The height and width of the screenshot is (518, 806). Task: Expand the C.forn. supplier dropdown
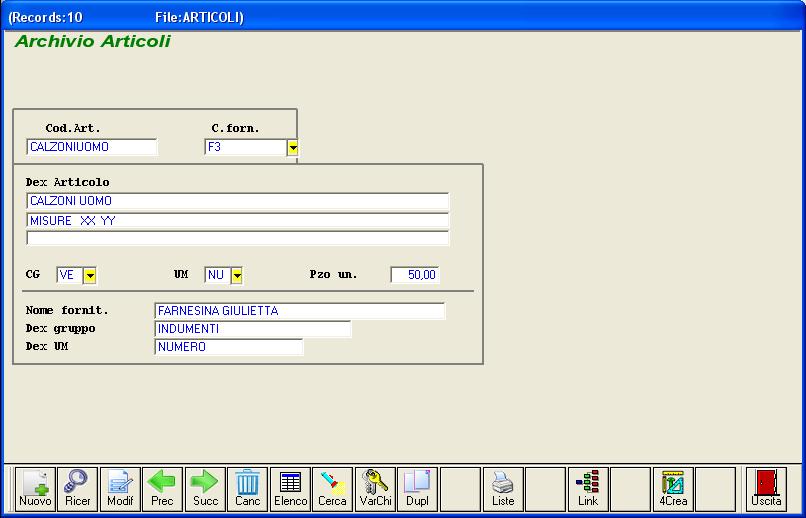[x=293, y=148]
